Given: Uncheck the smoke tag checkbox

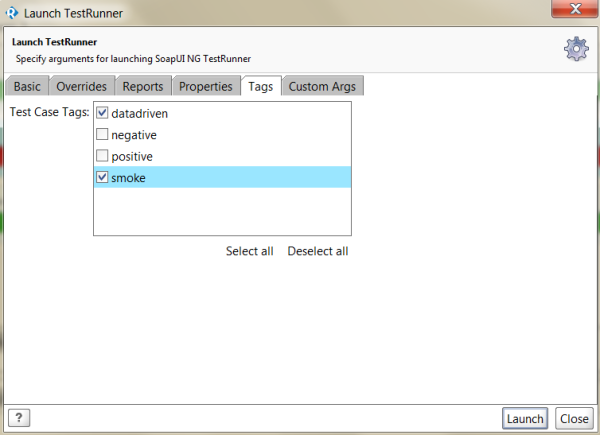Looking at the screenshot, I should pos(102,177).
